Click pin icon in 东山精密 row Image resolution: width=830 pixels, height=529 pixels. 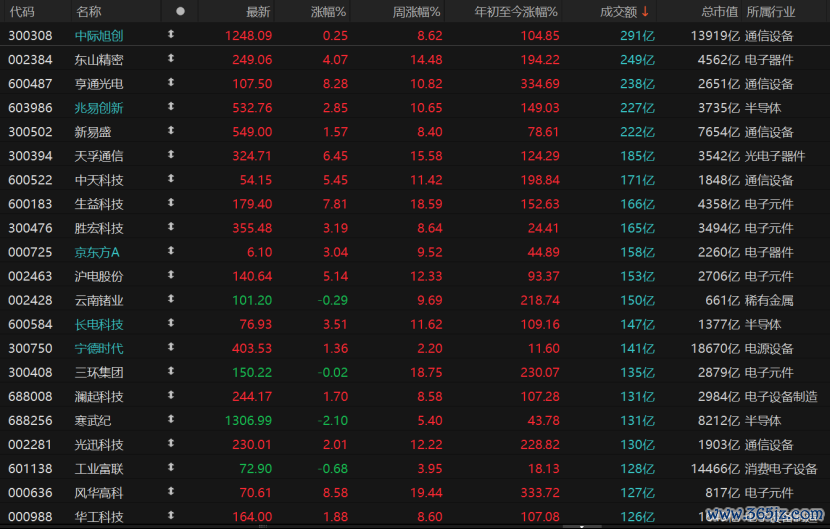171,58
